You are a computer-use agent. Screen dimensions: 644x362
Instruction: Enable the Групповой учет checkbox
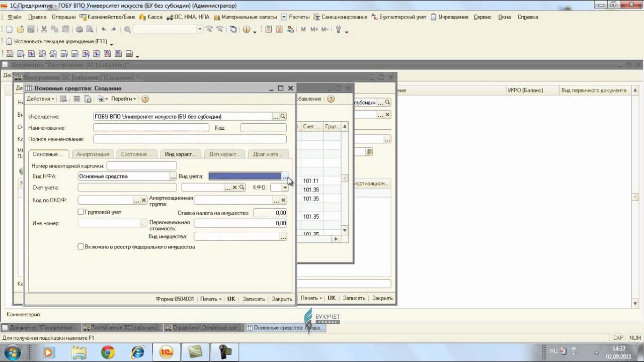click(x=80, y=212)
